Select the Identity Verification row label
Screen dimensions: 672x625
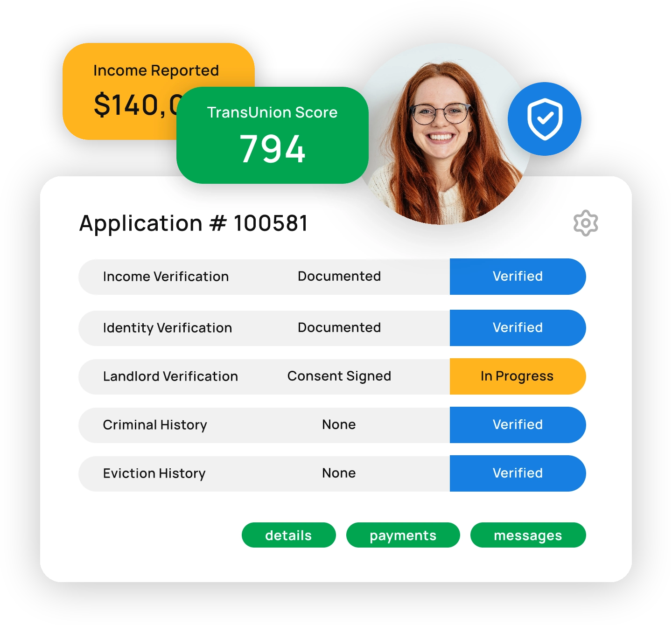167,328
